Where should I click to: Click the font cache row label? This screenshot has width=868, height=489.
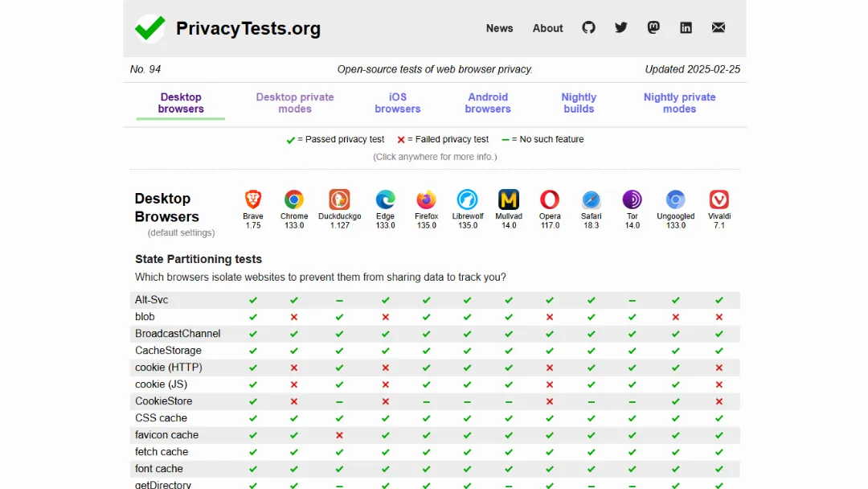tap(158, 469)
